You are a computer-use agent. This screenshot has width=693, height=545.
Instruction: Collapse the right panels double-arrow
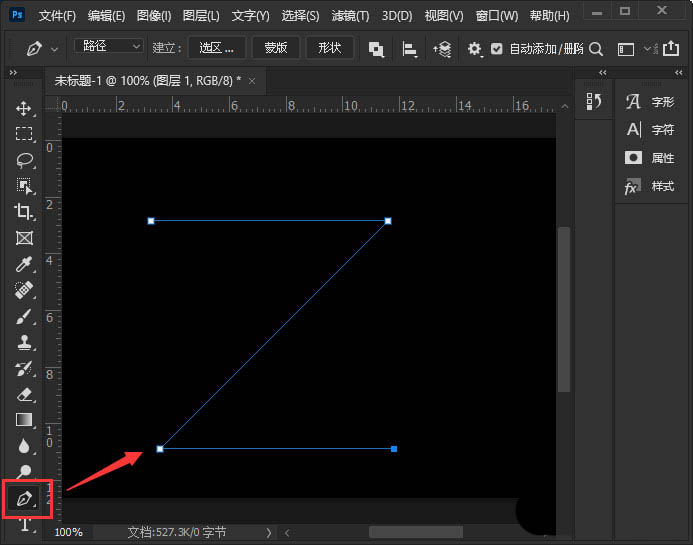(678, 72)
